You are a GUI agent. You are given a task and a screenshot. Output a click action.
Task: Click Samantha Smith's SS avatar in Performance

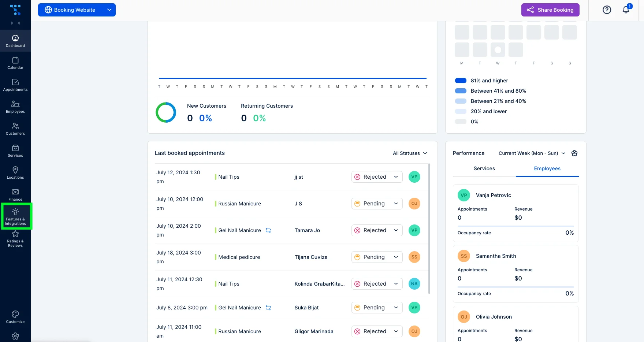coord(464,256)
